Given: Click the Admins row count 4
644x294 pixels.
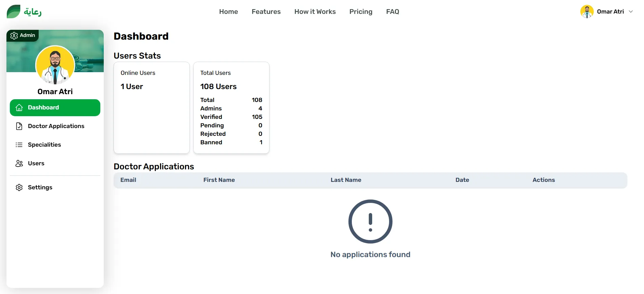Looking at the screenshot, I should pyautogui.click(x=260, y=108).
